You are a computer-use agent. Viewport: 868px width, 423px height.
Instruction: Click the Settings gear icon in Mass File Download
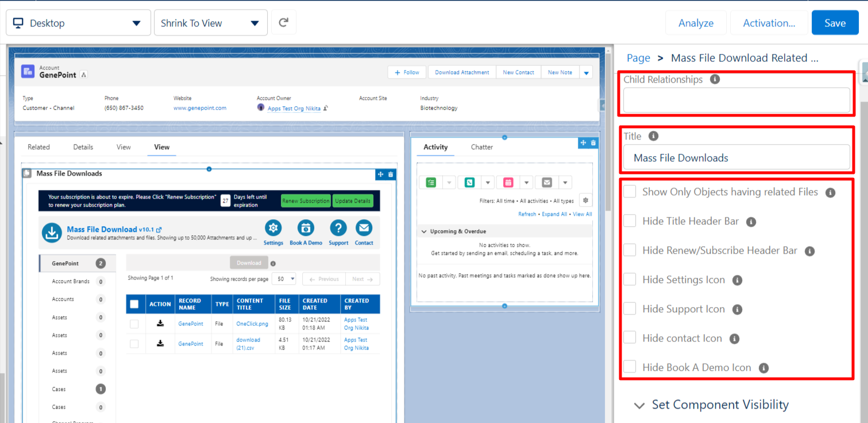pos(273,228)
